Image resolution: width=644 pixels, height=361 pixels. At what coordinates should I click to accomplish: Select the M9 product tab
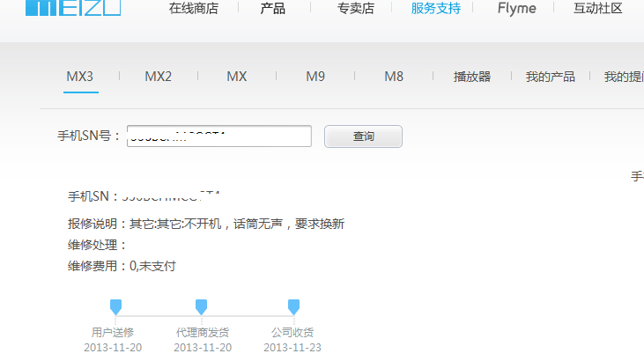tap(315, 77)
